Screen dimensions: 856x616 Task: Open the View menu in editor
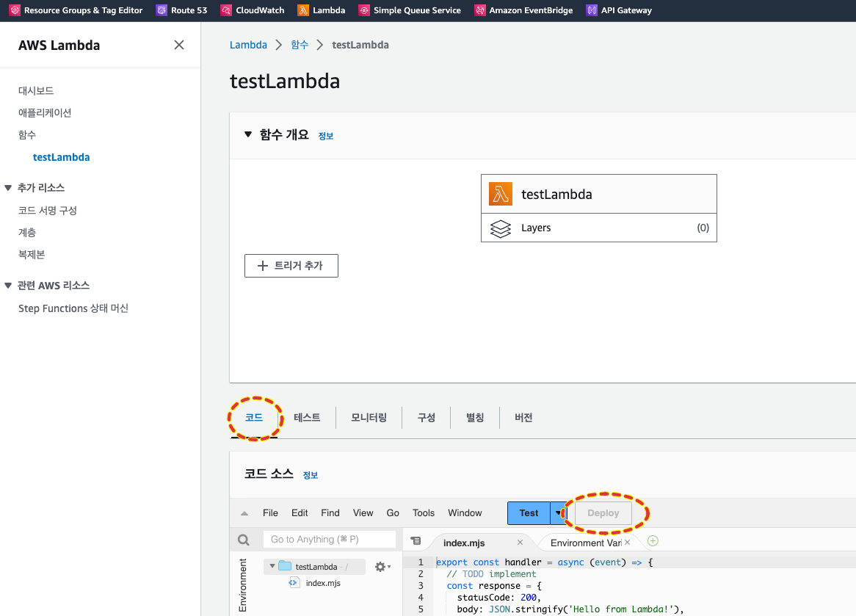[363, 512]
